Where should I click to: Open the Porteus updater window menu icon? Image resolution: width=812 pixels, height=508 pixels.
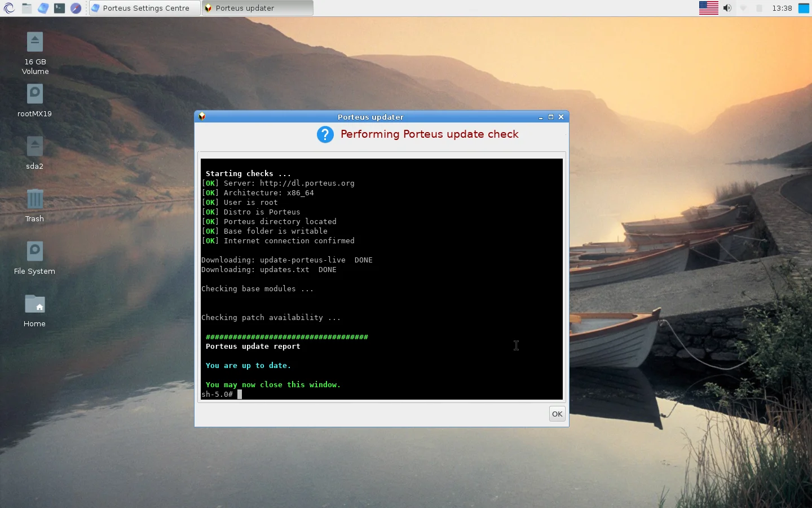(202, 117)
